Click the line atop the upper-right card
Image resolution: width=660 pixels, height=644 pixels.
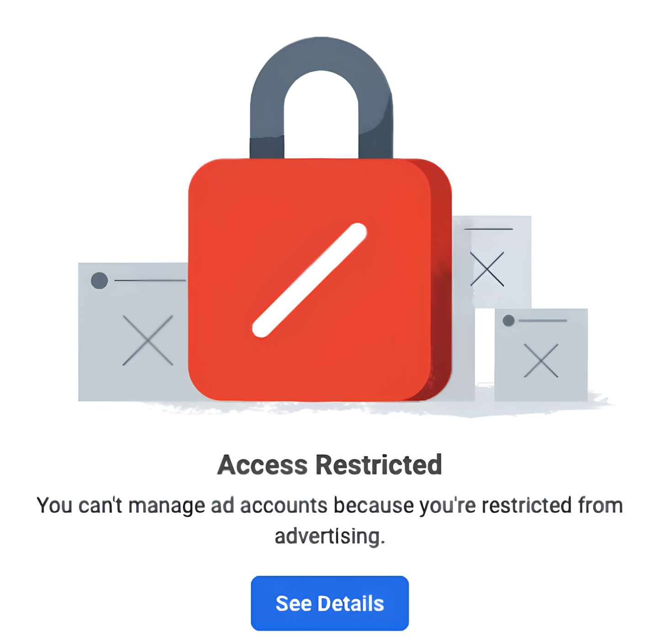click(488, 229)
